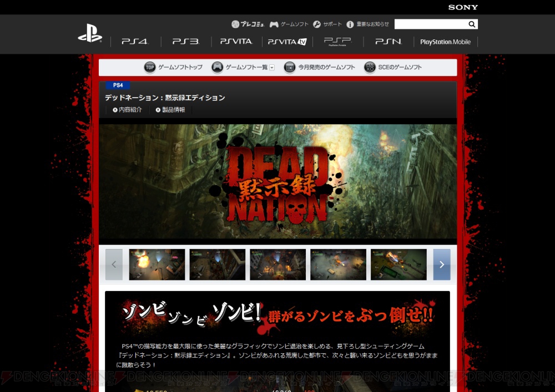Click the game controller icon beside ゲームソフト
Image resolution: width=555 pixels, height=392 pixels.
point(274,24)
